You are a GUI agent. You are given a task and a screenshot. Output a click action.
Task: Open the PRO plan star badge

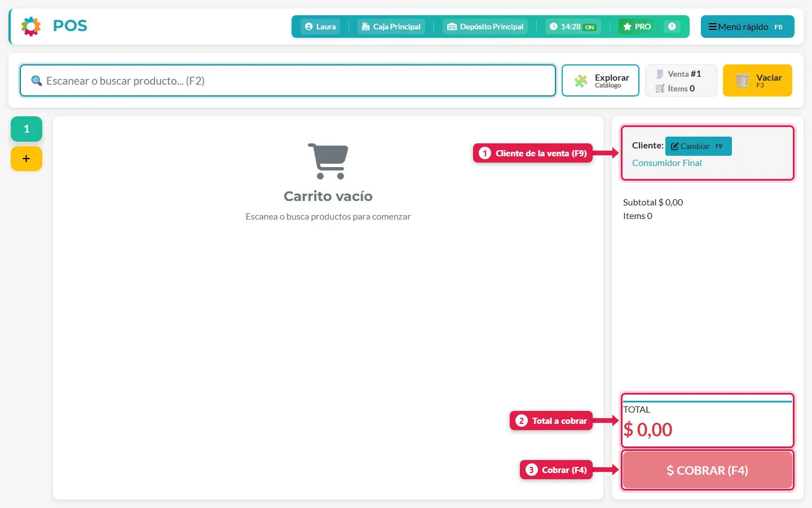pyautogui.click(x=637, y=27)
